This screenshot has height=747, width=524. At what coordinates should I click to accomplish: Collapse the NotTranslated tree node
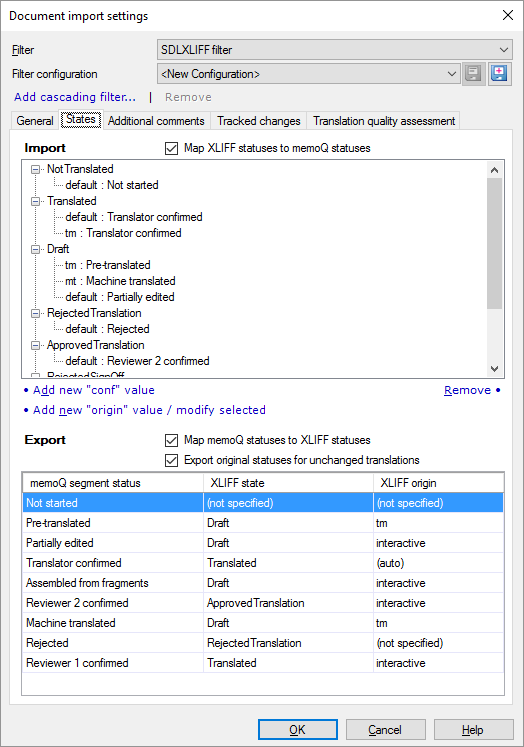point(35,169)
